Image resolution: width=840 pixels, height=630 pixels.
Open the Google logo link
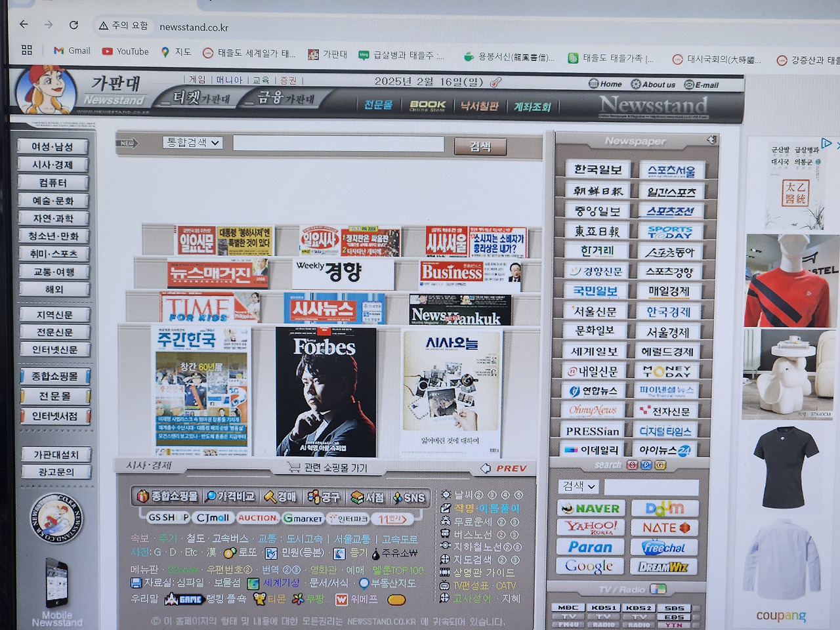pyautogui.click(x=590, y=566)
